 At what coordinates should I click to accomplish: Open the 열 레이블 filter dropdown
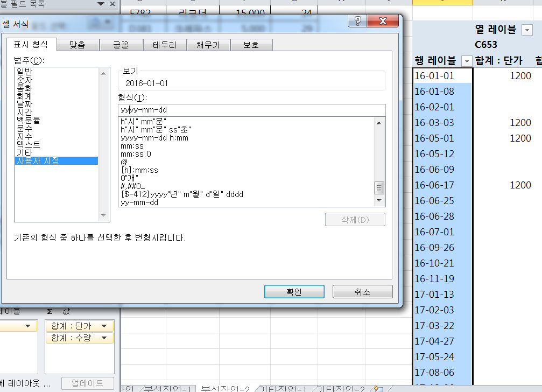[x=527, y=30]
